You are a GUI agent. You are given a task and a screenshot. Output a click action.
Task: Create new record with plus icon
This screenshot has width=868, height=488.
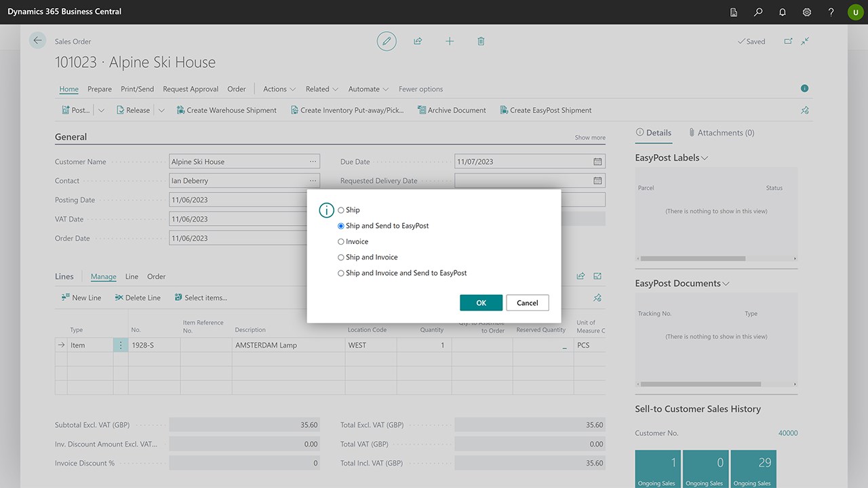(x=450, y=41)
